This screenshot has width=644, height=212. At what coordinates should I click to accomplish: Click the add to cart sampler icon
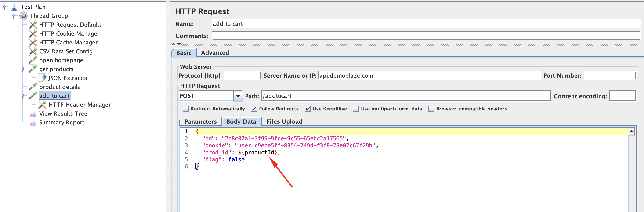[x=33, y=96]
